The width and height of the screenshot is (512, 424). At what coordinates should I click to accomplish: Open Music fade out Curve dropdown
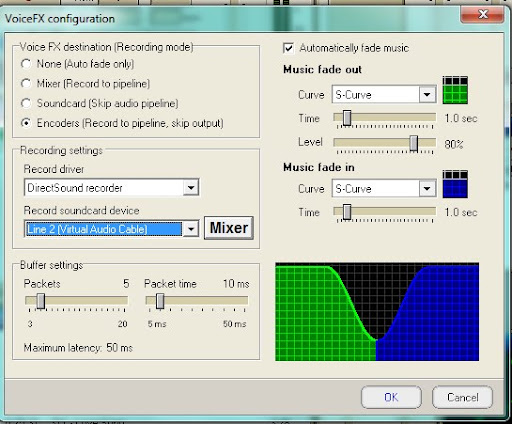coord(427,95)
